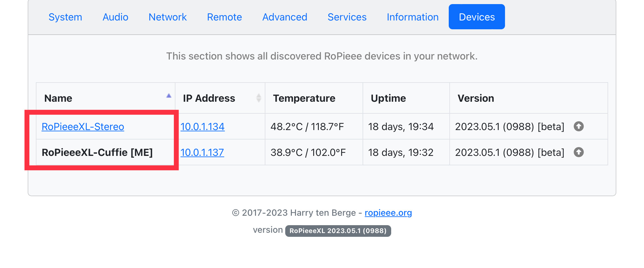Switch to the Services tab
The image size is (644, 268).
pyautogui.click(x=347, y=17)
